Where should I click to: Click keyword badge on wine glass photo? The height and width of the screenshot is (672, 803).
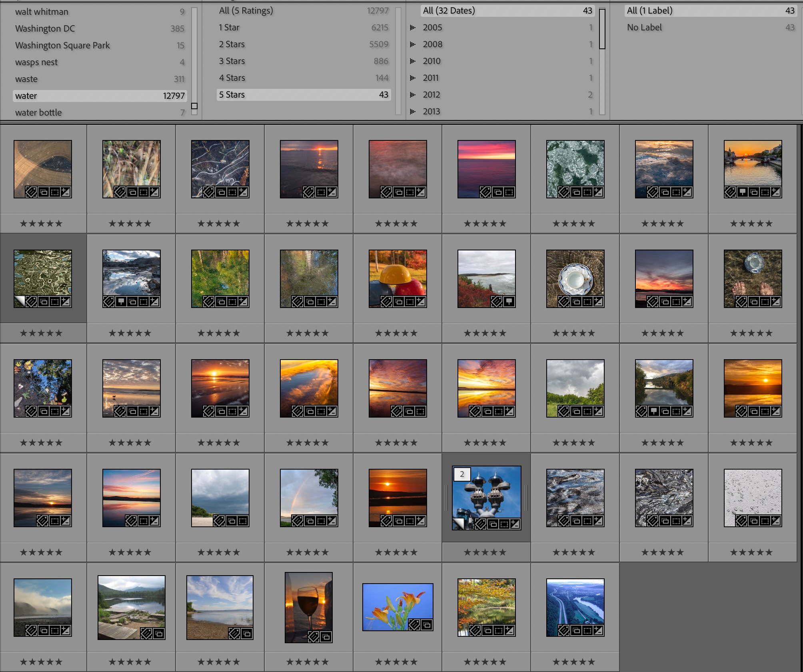click(314, 637)
